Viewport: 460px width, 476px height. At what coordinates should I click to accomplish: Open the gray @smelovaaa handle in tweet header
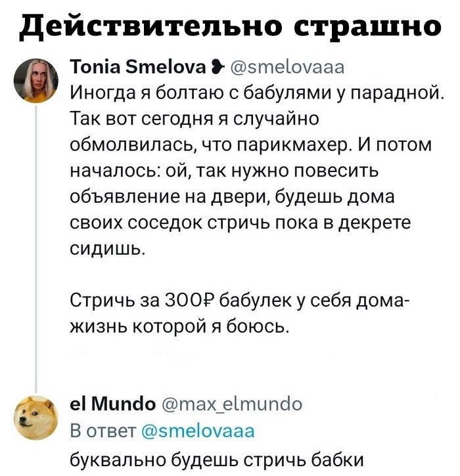pos(287,68)
